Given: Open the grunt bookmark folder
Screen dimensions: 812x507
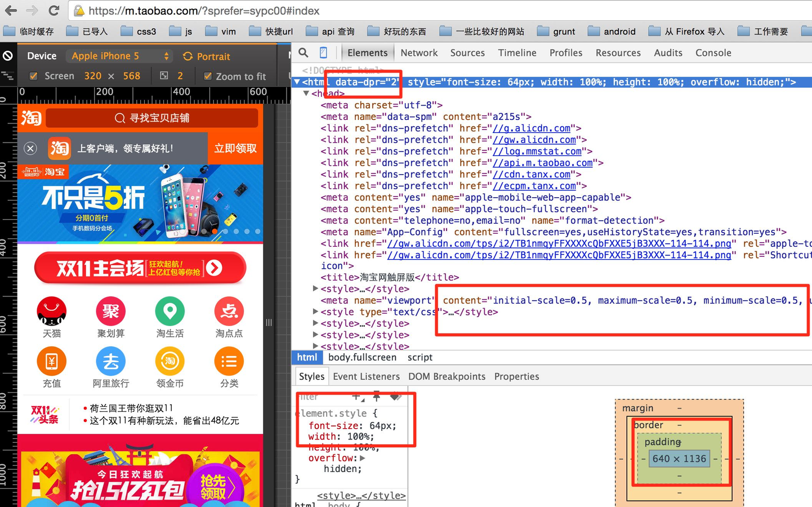Looking at the screenshot, I should 556,32.
